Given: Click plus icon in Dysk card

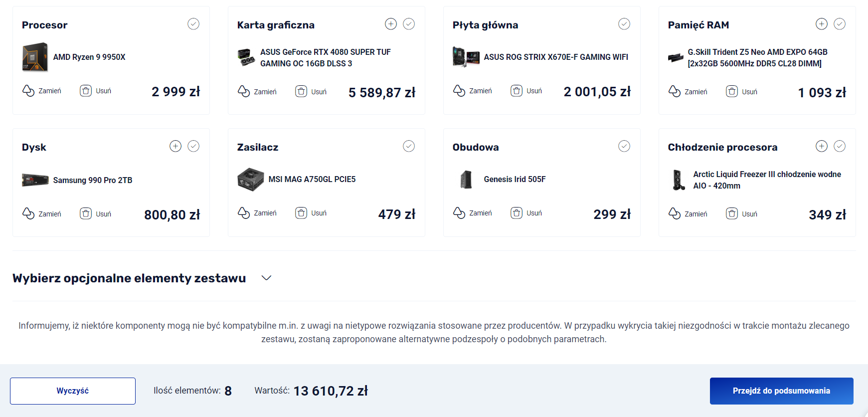Looking at the screenshot, I should coord(175,146).
